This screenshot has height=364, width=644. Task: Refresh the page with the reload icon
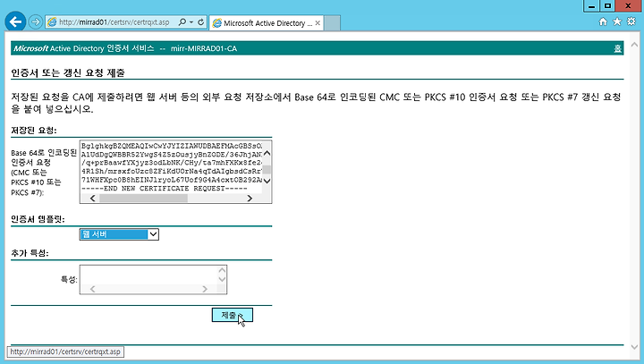click(x=201, y=22)
